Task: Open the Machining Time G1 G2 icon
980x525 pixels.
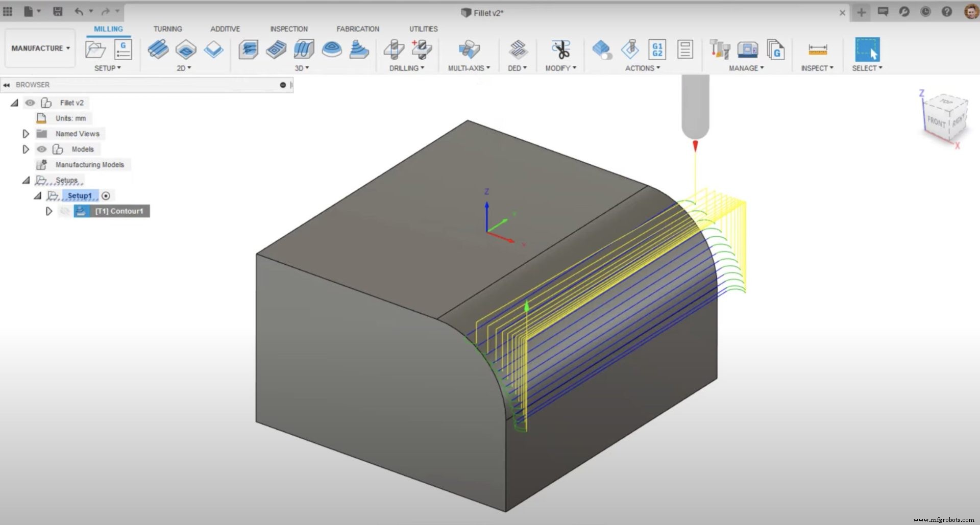Action: [x=657, y=49]
